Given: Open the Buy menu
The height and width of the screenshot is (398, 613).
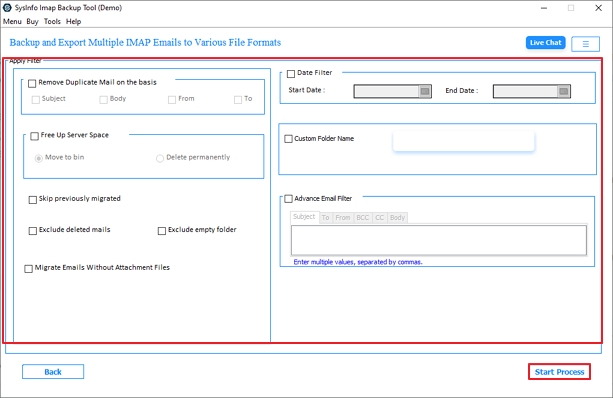Looking at the screenshot, I should click(32, 22).
